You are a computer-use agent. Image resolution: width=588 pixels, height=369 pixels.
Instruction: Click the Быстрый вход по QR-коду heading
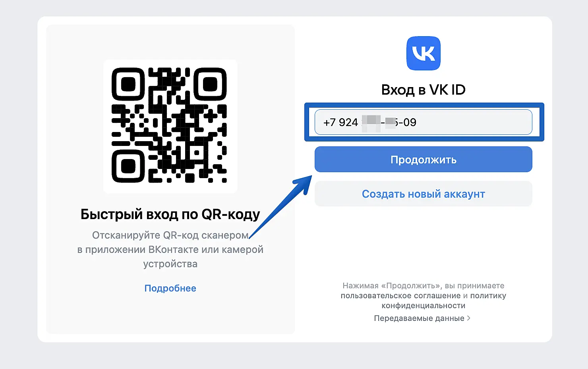(x=170, y=214)
